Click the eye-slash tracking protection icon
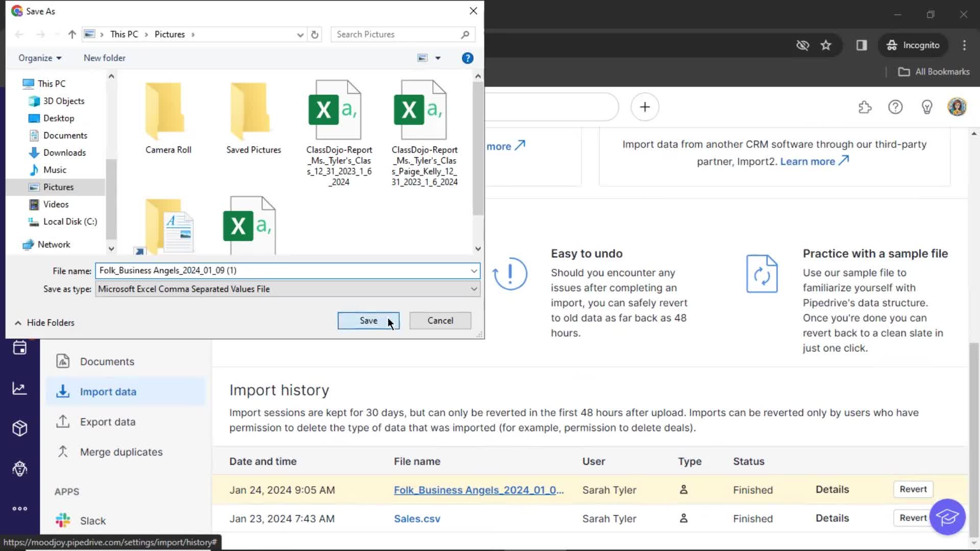 802,45
